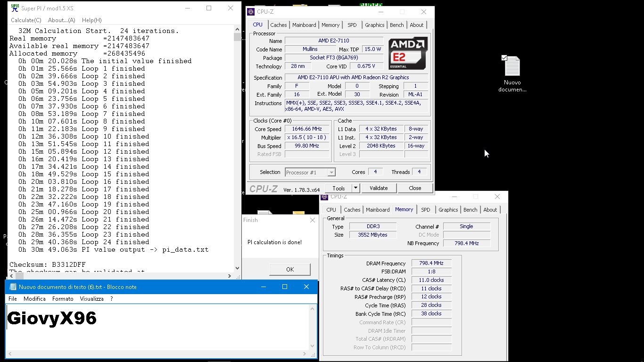Screen dimensions: 644x362
Task: Switch to About tab in top CPU-Z window
Action: [417, 25]
